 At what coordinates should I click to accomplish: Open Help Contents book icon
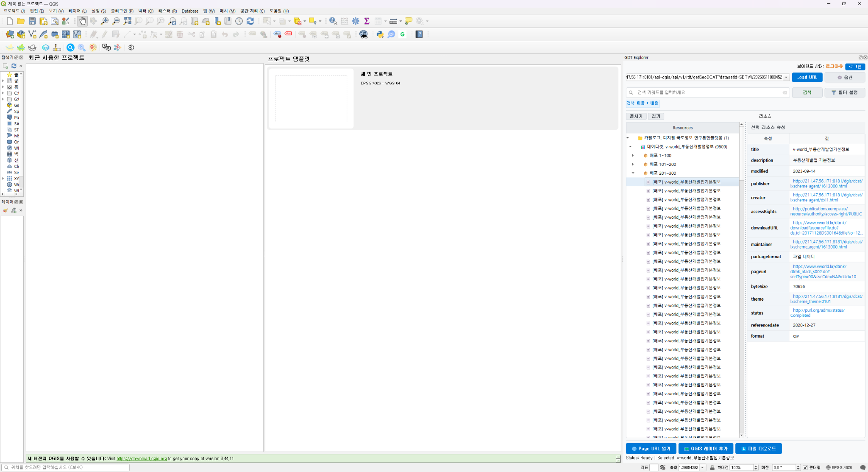click(419, 34)
